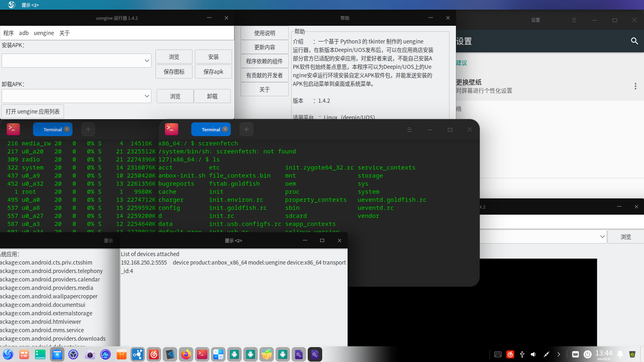Open the orange app store dock icon
The width and height of the screenshot is (644, 362).
122,354
